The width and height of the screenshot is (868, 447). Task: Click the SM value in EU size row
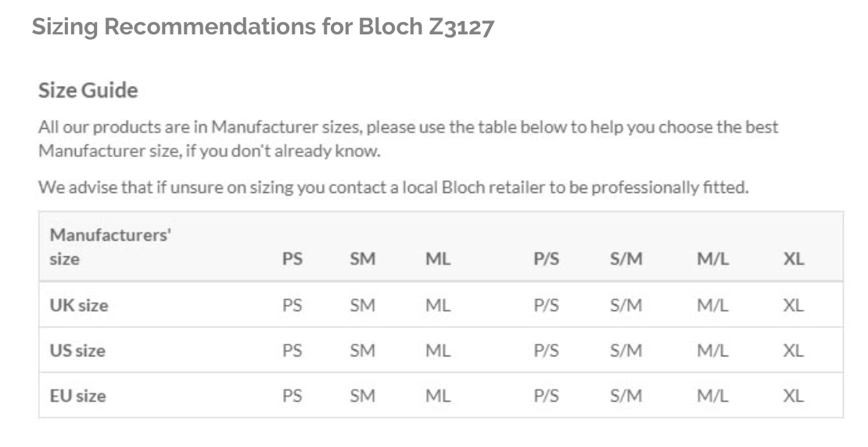coord(363,396)
